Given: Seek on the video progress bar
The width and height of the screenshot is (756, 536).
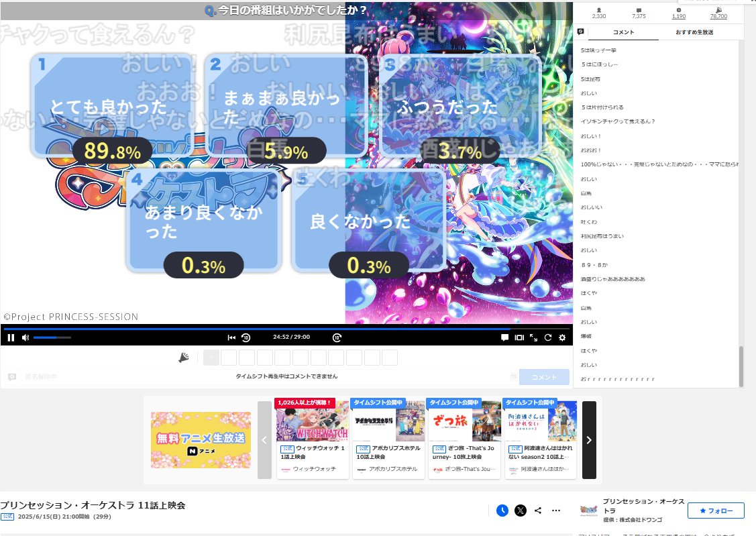Looking at the screenshot, I should (x=286, y=328).
